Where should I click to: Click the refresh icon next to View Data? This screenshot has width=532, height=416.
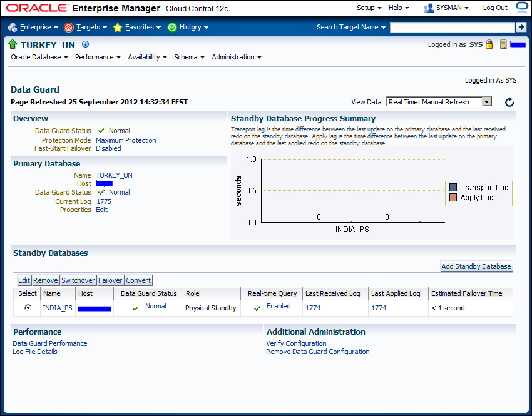(x=509, y=102)
